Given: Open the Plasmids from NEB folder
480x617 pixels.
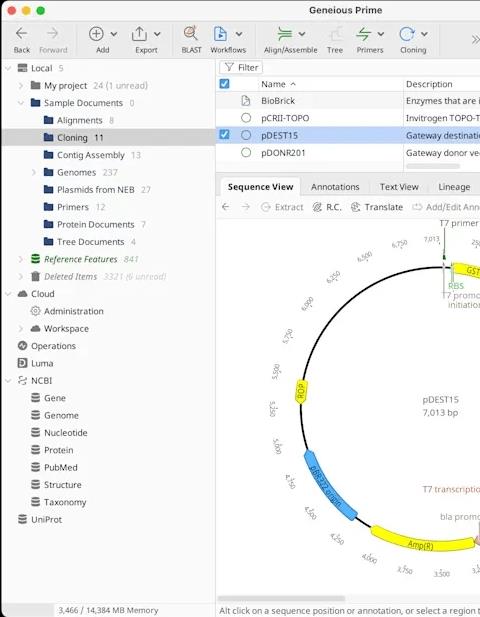Looking at the screenshot, I should click(x=97, y=190).
